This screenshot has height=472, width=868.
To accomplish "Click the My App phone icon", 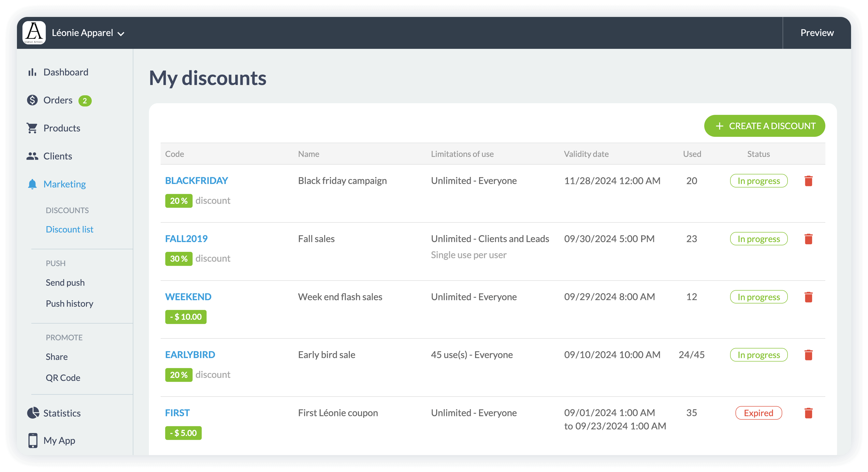I will pyautogui.click(x=33, y=440).
